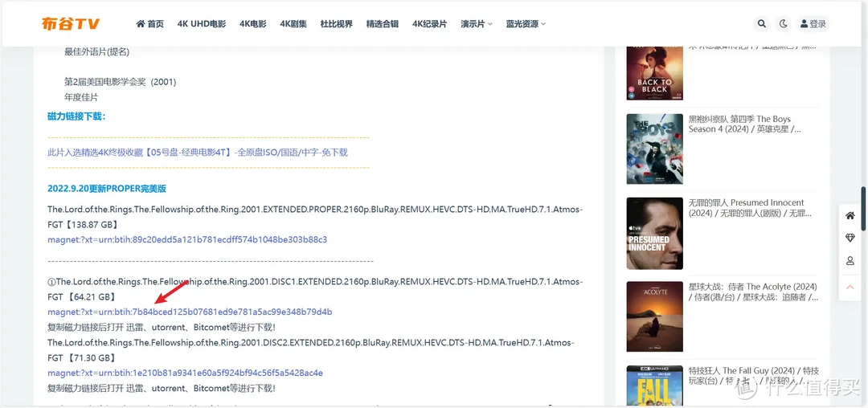The height and width of the screenshot is (408, 868).
Task: Open the 4K剧集 menu item
Action: pos(293,24)
